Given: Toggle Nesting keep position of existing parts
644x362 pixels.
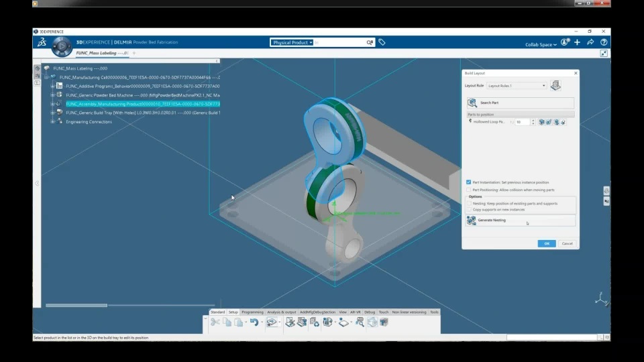Looking at the screenshot, I should [x=469, y=203].
